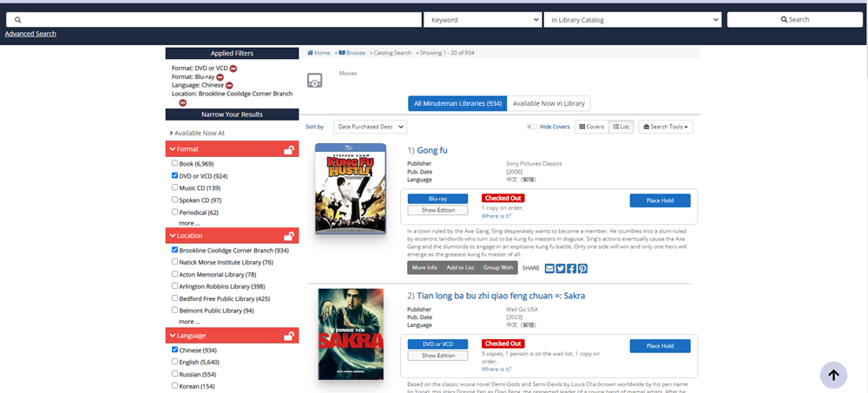Remove the Brookline Coolidge Corner Branch location filter
868x393 pixels.
pyautogui.click(x=182, y=102)
